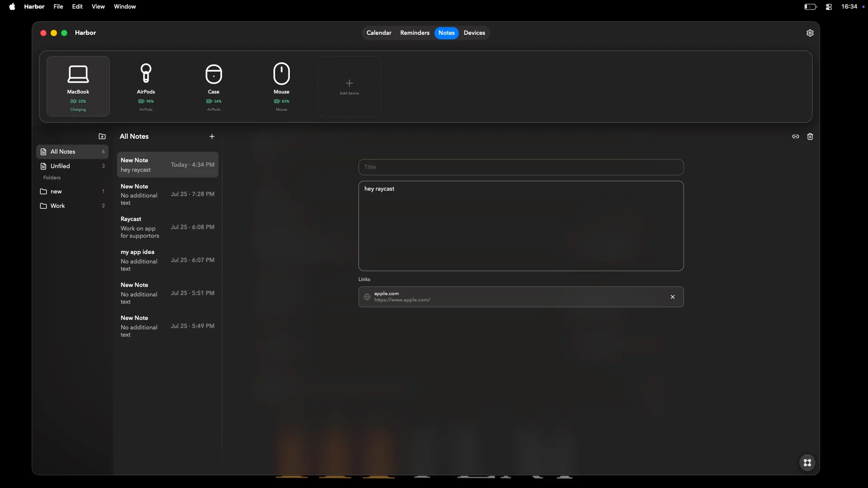Image resolution: width=868 pixels, height=488 pixels.
Task: Open the Window menu
Action: [125, 6]
